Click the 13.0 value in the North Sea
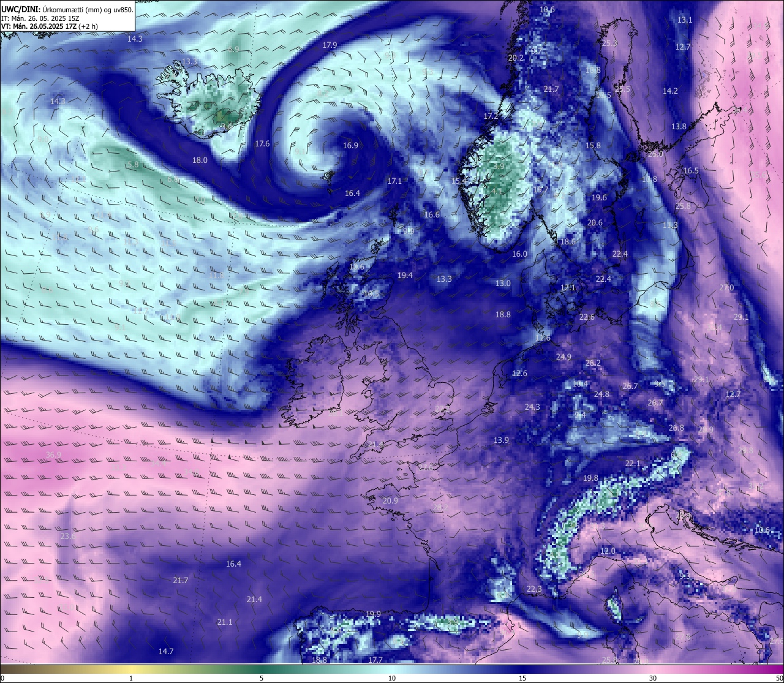 tap(503, 284)
